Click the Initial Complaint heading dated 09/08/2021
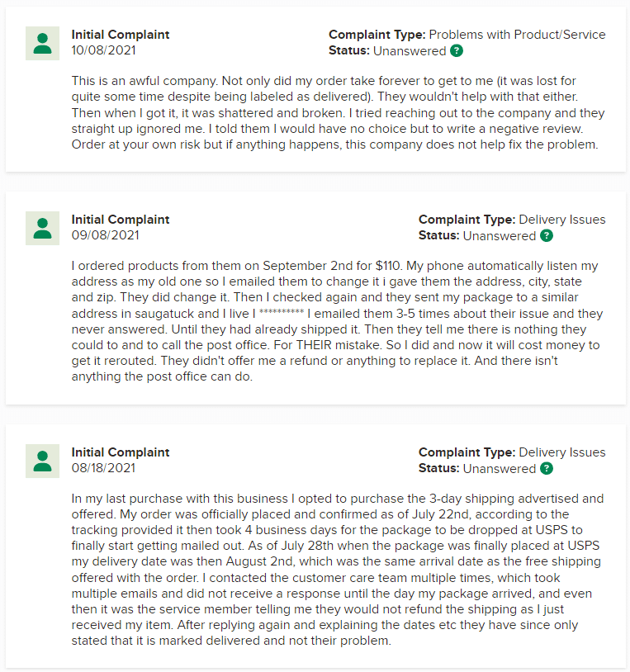The height and width of the screenshot is (672, 630). tap(121, 220)
